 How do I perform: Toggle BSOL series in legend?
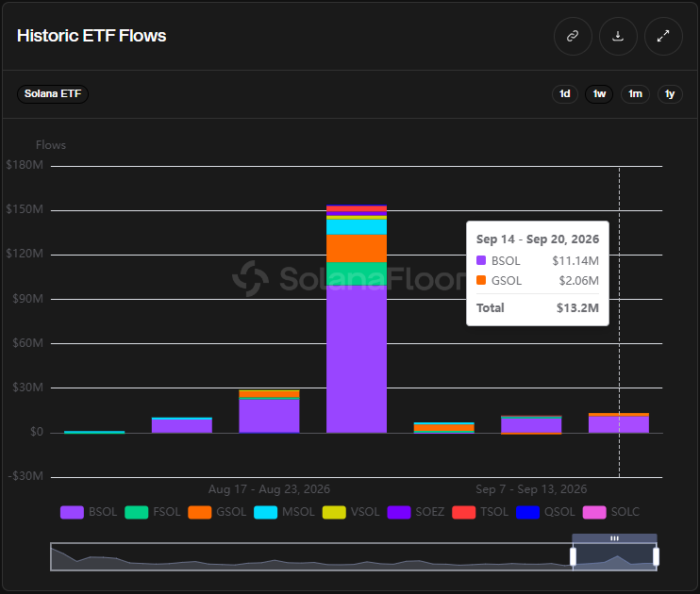click(x=89, y=512)
